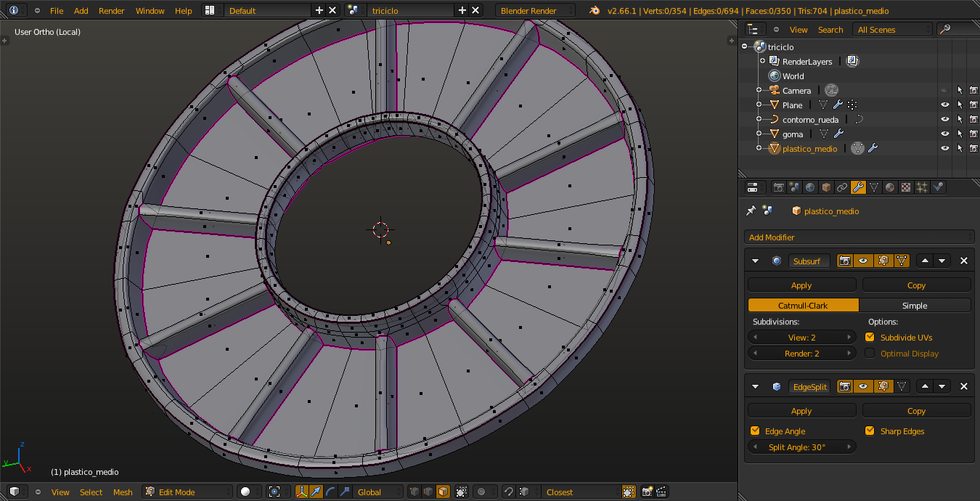Open the Blender Render engine dropdown

pos(535,10)
